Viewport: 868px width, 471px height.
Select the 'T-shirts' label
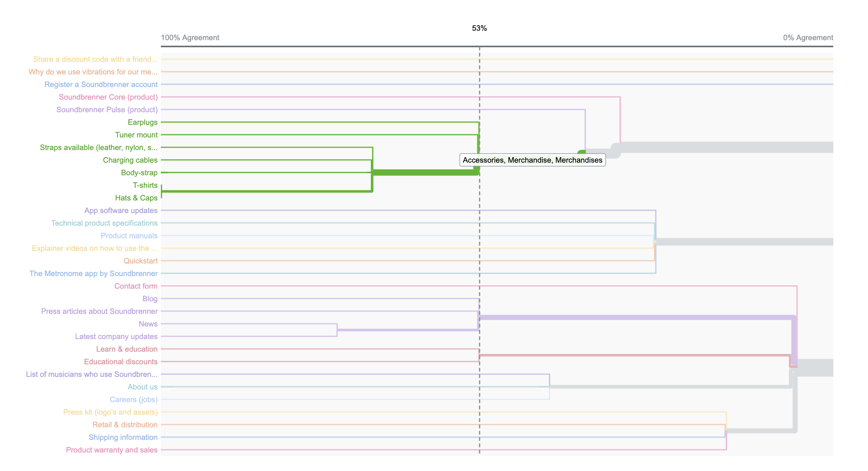pos(145,185)
